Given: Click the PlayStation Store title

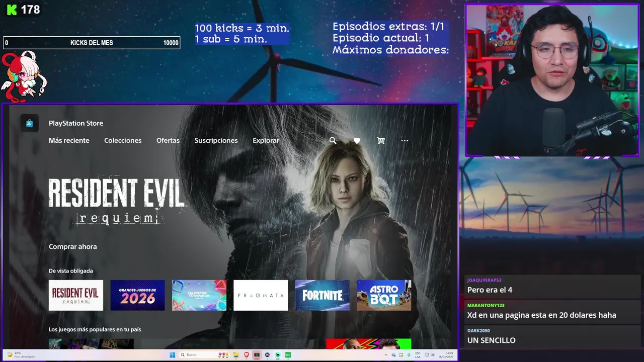Looking at the screenshot, I should point(76,123).
